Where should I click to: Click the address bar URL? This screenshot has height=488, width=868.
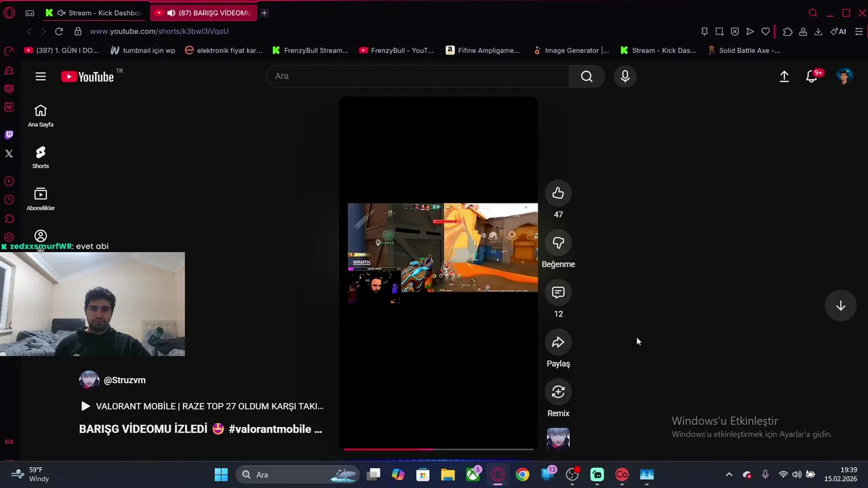click(159, 31)
